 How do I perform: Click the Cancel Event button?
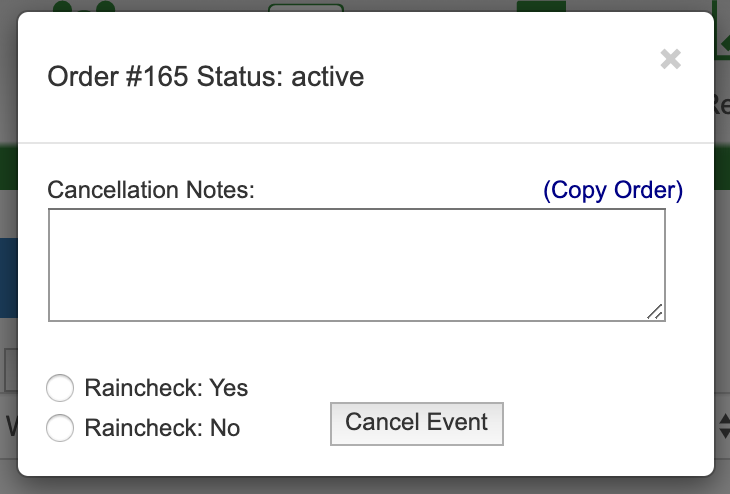[417, 424]
